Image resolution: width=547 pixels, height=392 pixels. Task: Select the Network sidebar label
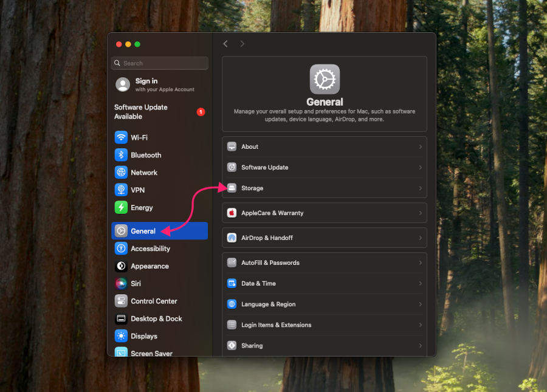tap(144, 173)
